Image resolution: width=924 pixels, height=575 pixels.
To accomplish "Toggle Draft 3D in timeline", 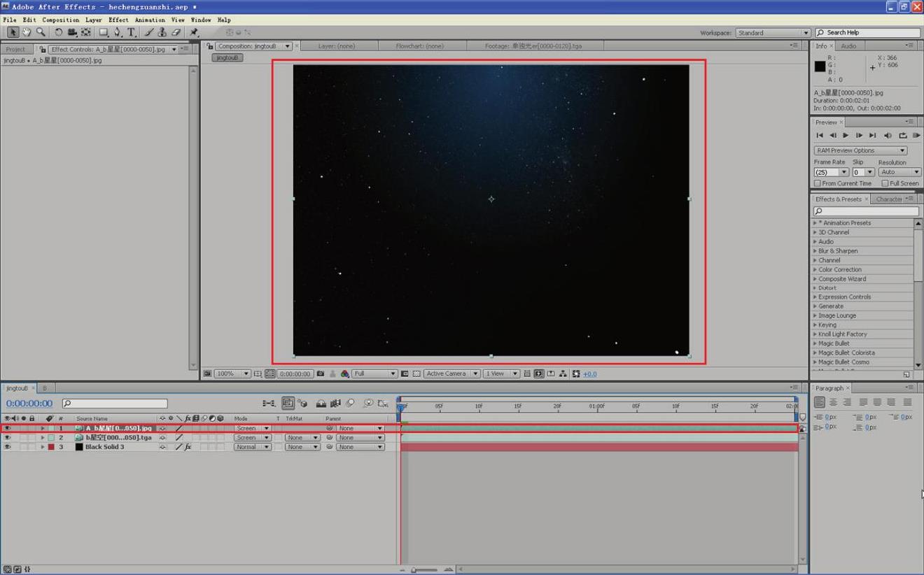I will (x=302, y=404).
